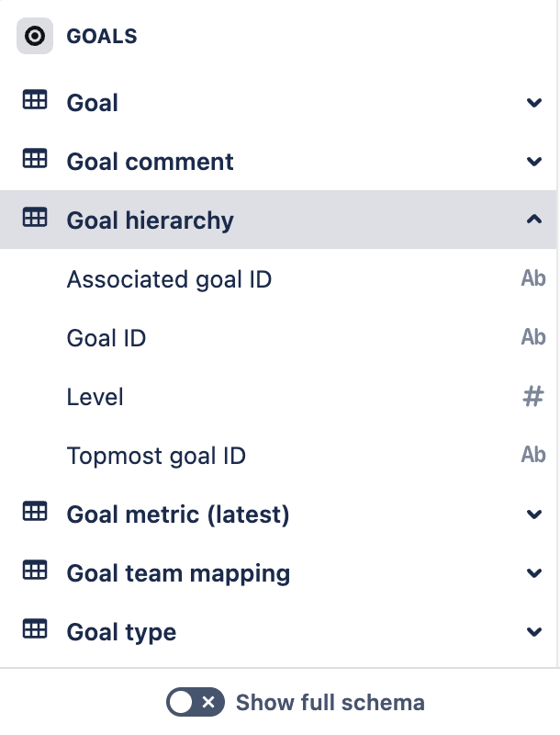
Task: Select the Associated goal ID field
Action: pos(169,278)
